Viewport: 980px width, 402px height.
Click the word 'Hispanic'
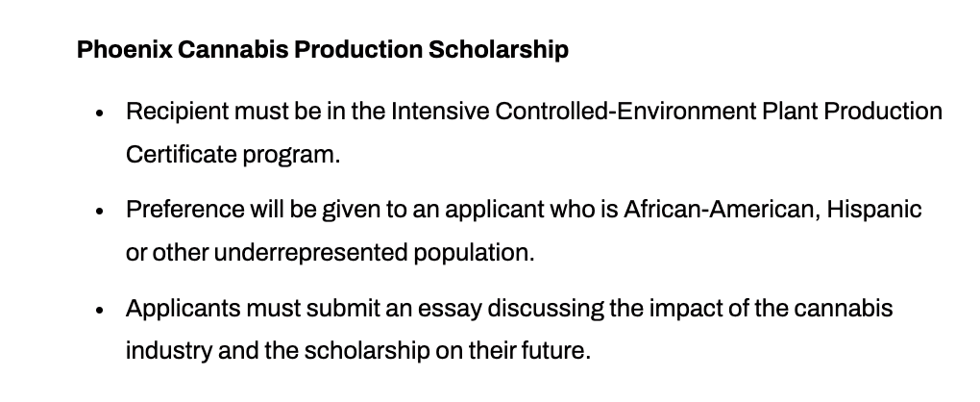click(874, 210)
